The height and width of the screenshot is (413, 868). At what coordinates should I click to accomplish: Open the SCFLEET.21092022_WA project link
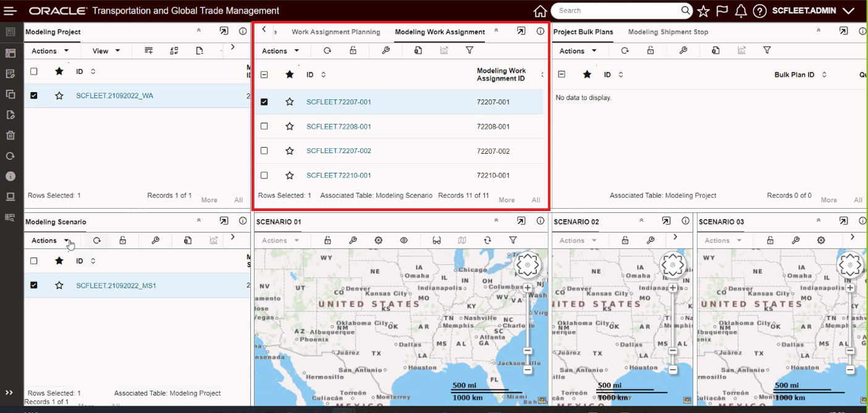pyautogui.click(x=115, y=96)
